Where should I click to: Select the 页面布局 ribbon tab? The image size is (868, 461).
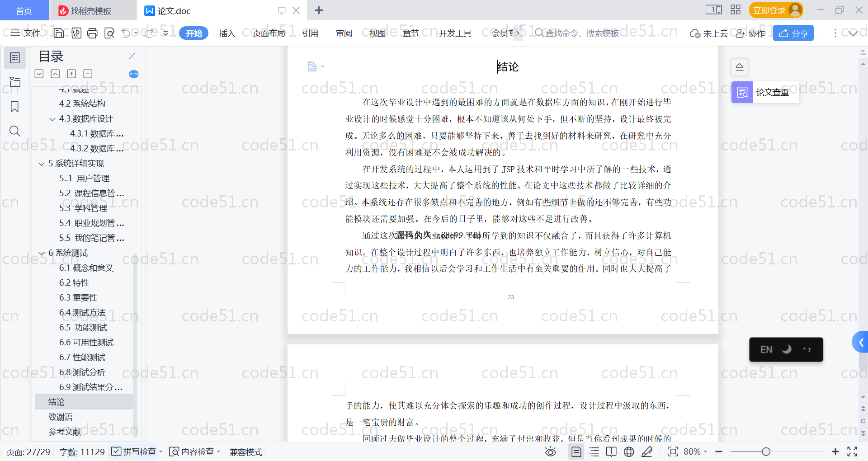[269, 33]
